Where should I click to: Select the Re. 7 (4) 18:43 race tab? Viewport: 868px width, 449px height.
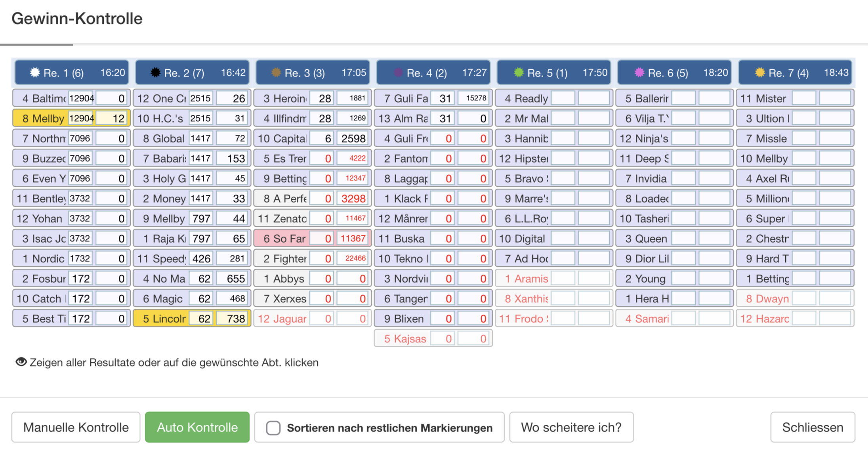(x=795, y=73)
